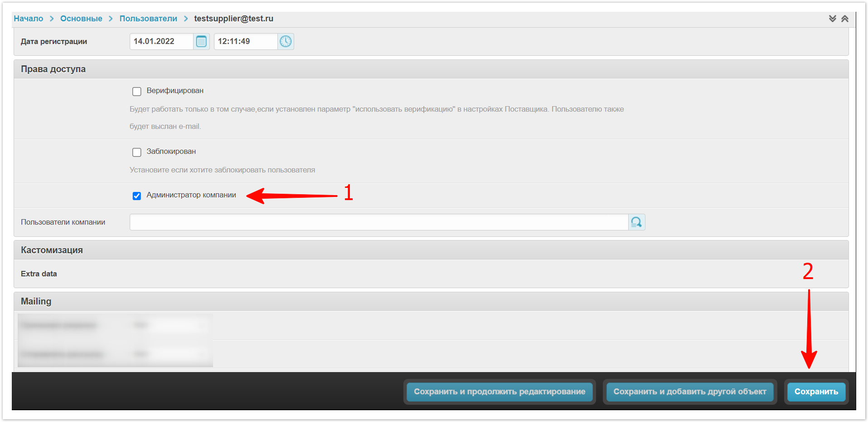Expand all sections with double-down chevron
868x422 pixels.
832,19
